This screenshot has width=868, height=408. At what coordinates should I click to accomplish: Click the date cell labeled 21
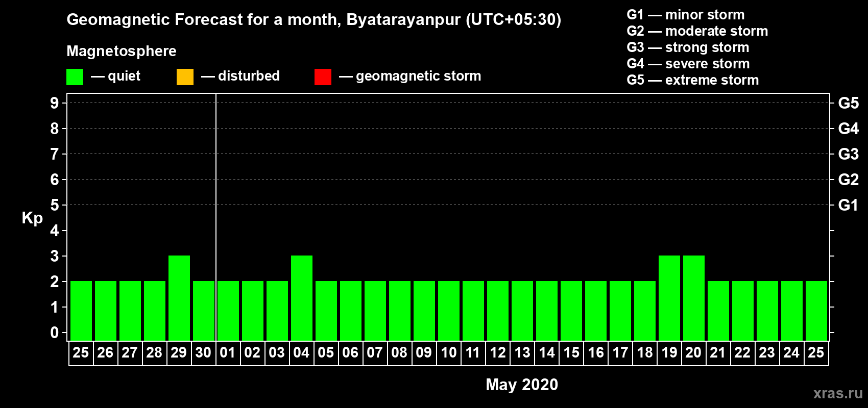pyautogui.click(x=718, y=353)
